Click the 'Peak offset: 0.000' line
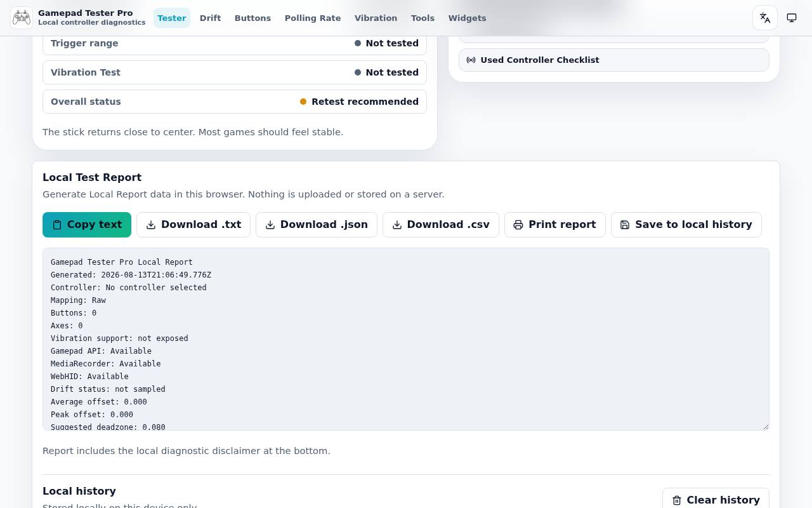 (x=92, y=415)
